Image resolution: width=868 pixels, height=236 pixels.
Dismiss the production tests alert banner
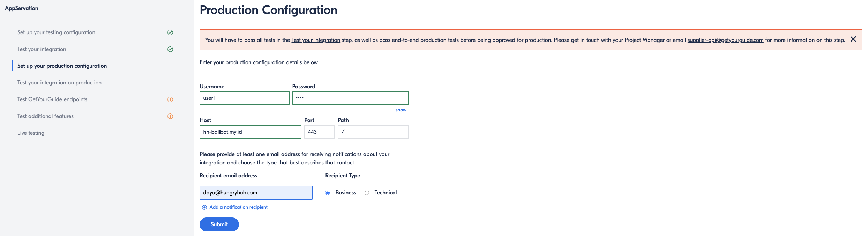[853, 39]
